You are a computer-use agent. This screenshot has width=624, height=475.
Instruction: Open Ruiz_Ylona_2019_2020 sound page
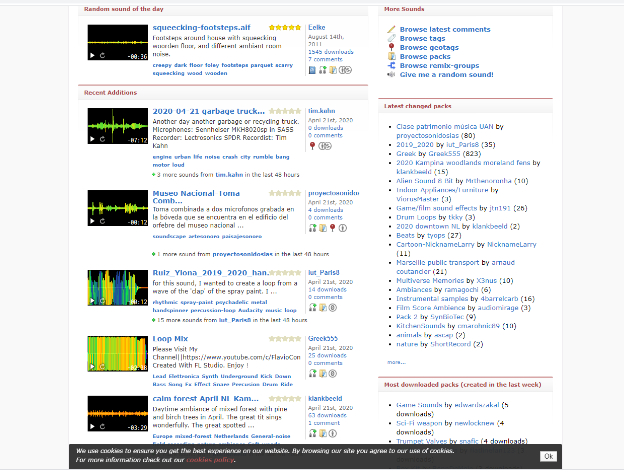(211, 273)
